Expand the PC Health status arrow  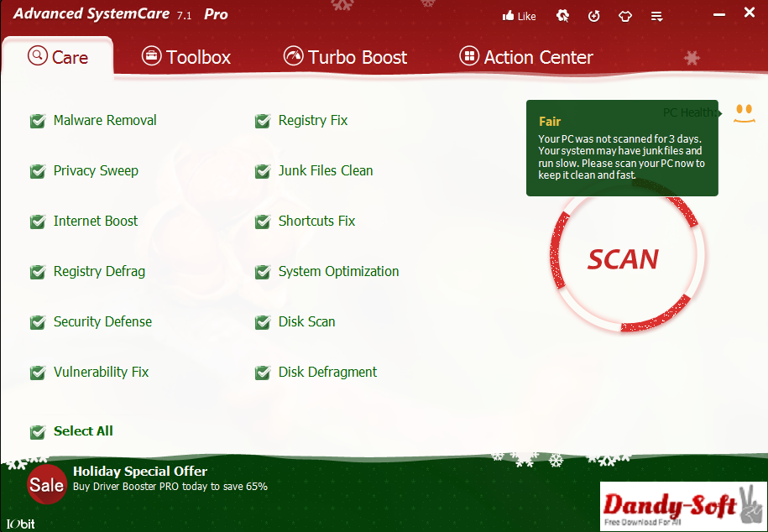pos(718,112)
